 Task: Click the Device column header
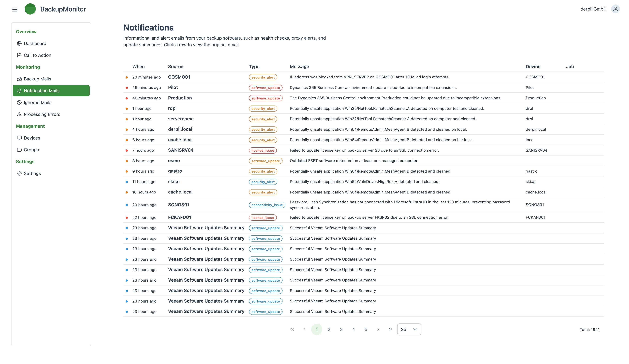tap(533, 67)
